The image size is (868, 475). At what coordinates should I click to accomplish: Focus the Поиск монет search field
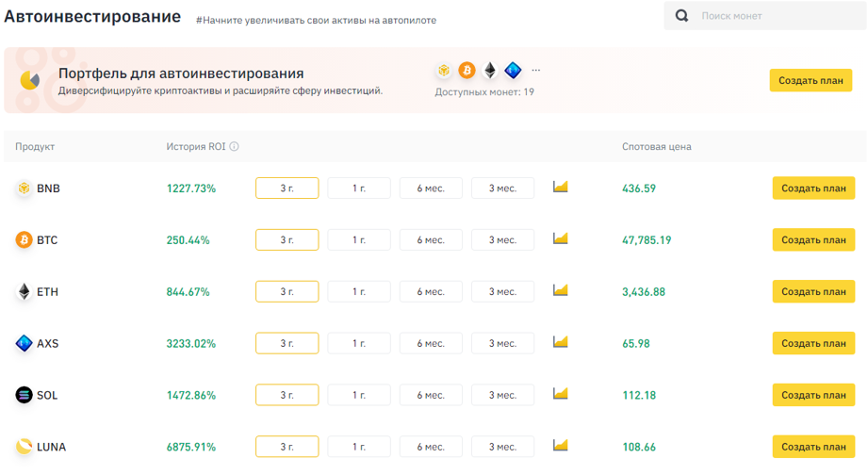tap(765, 15)
